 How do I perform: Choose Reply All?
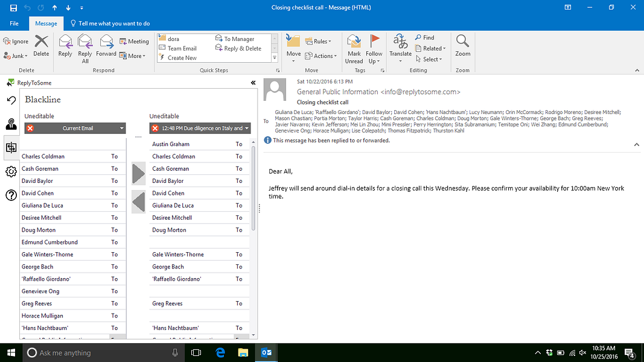[x=85, y=49]
